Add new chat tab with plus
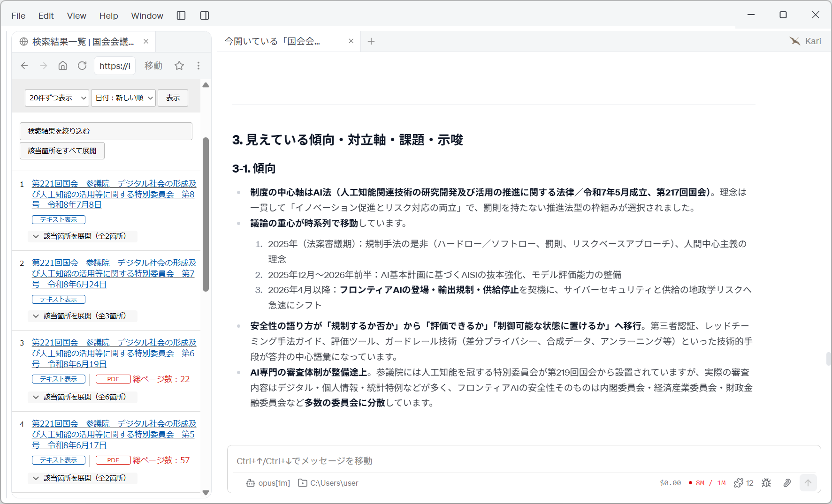The image size is (832, 504). [x=371, y=41]
